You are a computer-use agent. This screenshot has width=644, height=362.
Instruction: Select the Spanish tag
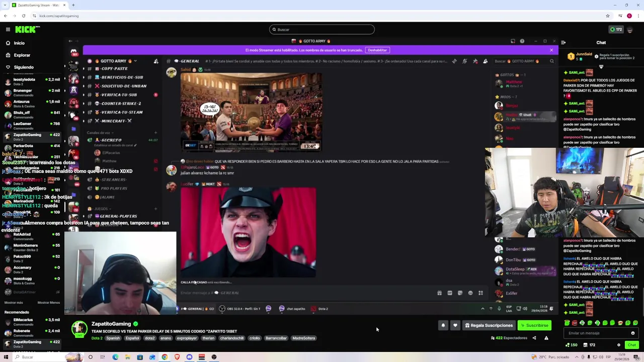coord(113,338)
